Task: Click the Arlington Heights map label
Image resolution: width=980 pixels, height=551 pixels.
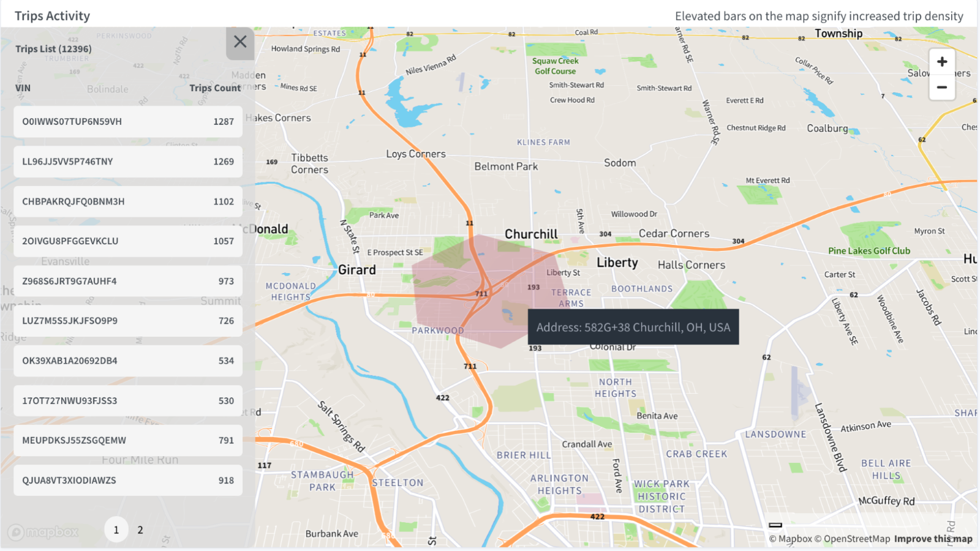Action: (x=559, y=485)
